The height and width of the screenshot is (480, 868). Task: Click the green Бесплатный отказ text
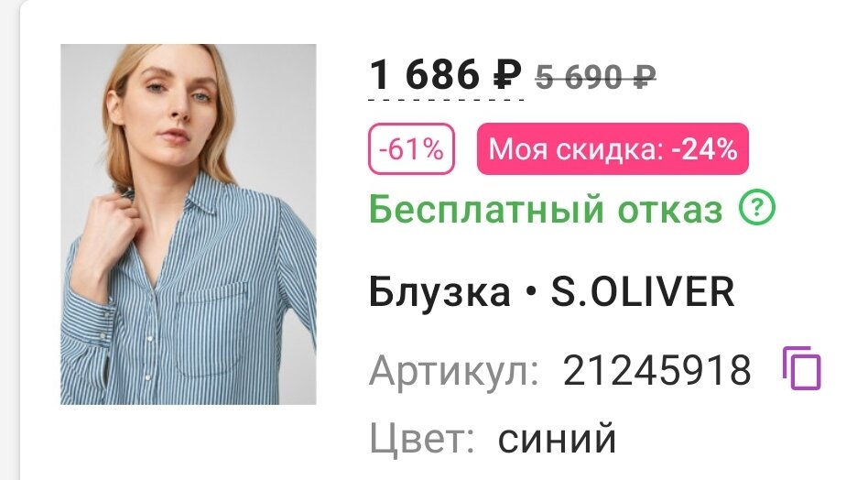coord(546,209)
